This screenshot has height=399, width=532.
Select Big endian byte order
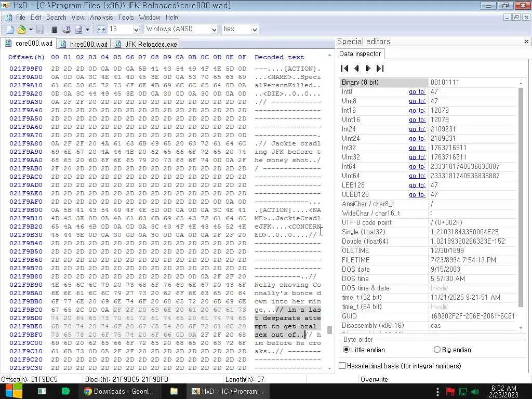(x=453, y=350)
